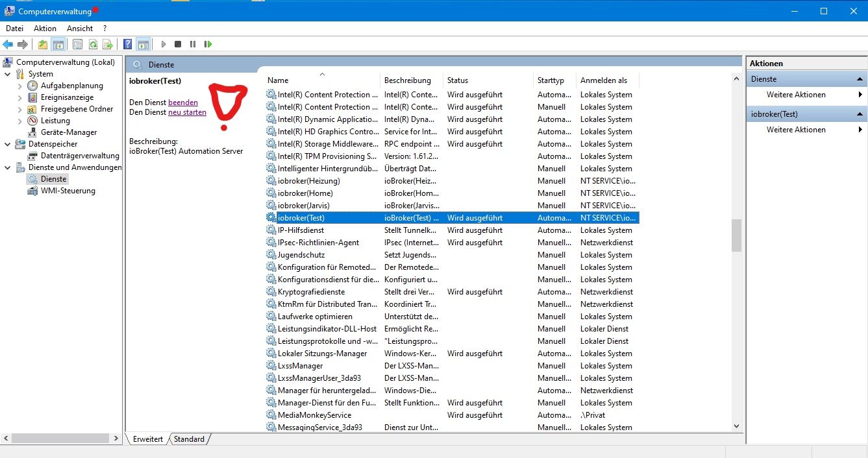
Task: Select the iobroker(Jarvis) service row
Action: [x=453, y=206]
